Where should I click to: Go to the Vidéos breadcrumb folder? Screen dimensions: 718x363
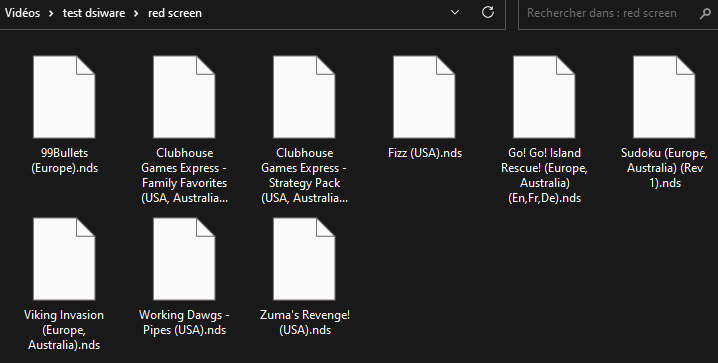pyautogui.click(x=22, y=13)
